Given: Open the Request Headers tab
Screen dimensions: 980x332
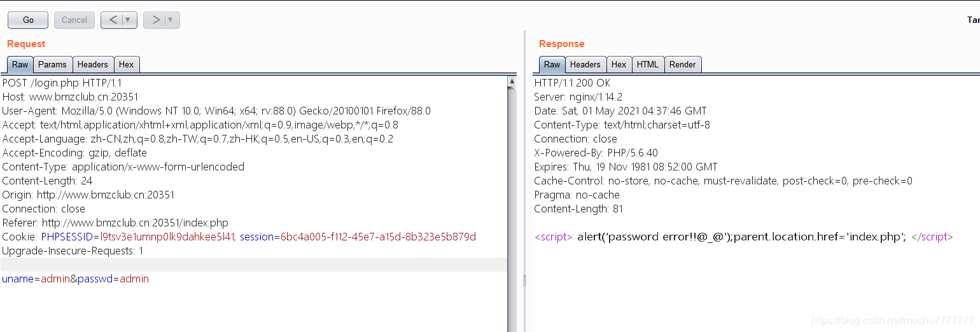Looking at the screenshot, I should click(93, 64).
